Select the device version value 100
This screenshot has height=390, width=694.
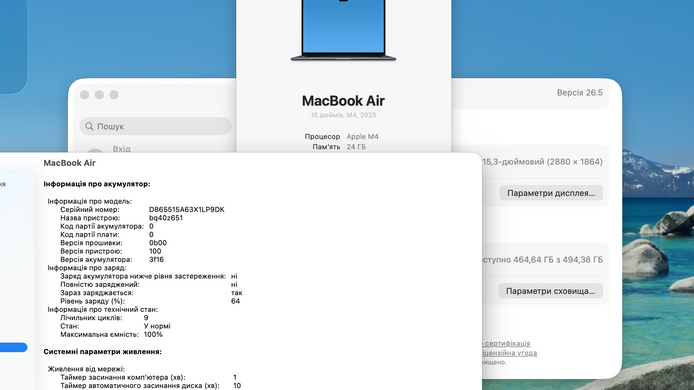coord(155,251)
